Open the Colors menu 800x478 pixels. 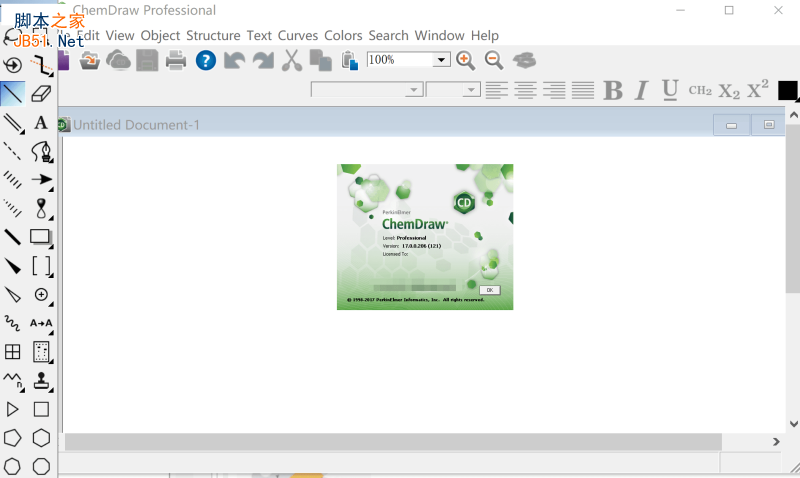coord(343,35)
